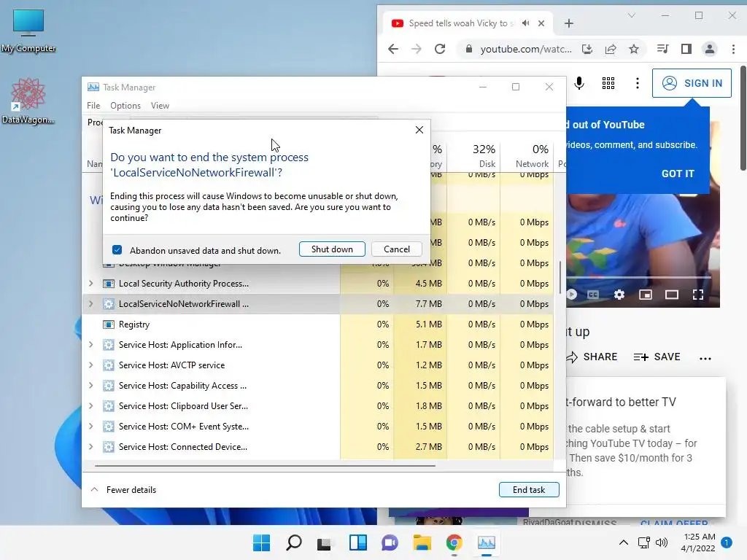Open video settings gear icon
Image resolution: width=747 pixels, height=560 pixels.
pyautogui.click(x=619, y=295)
